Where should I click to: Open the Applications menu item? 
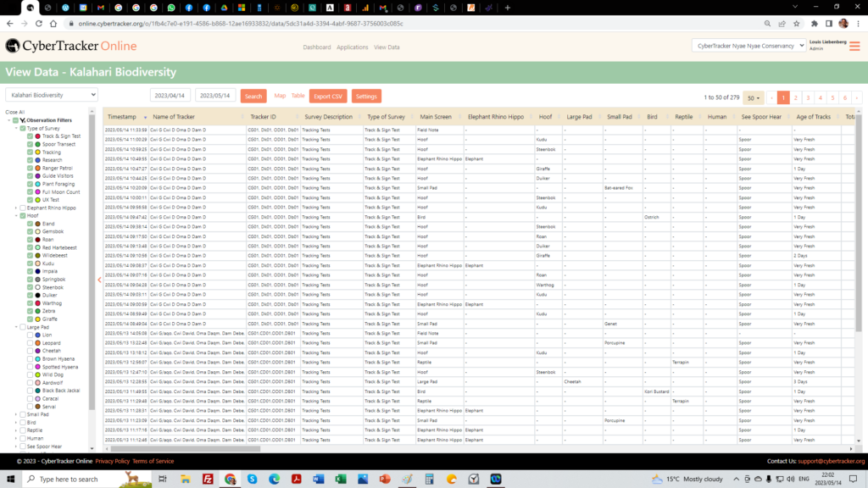(352, 47)
